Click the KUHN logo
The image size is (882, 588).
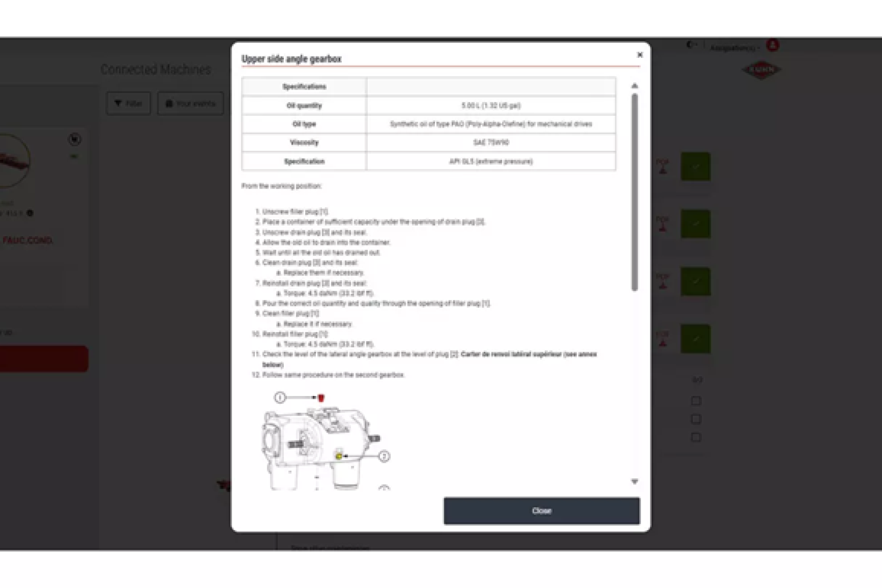point(761,70)
